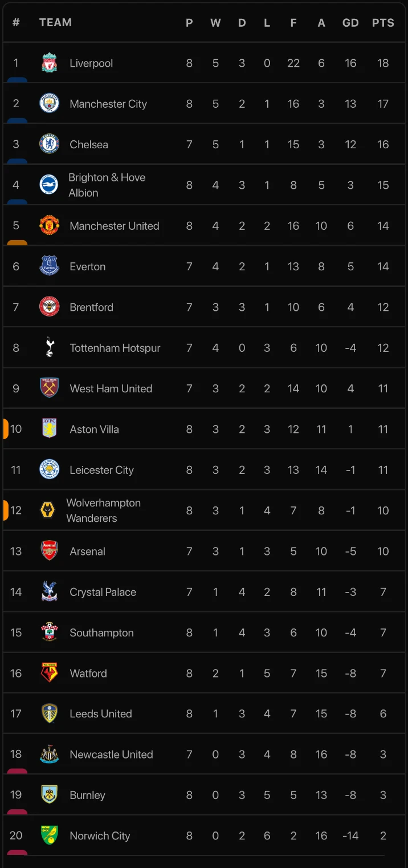Open the Brighton & Hove Albion link
This screenshot has width=408, height=868.
point(107,185)
